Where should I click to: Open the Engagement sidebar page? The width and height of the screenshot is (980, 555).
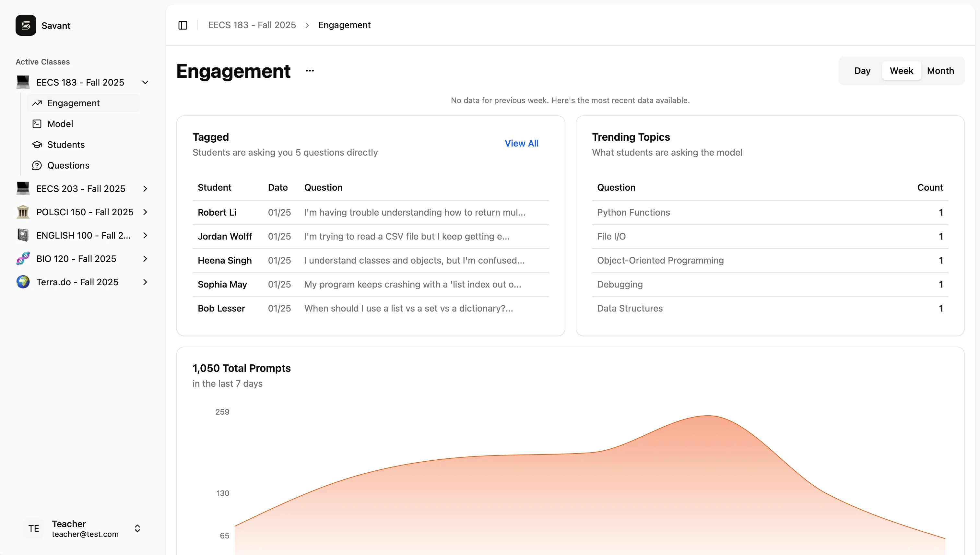point(83,103)
